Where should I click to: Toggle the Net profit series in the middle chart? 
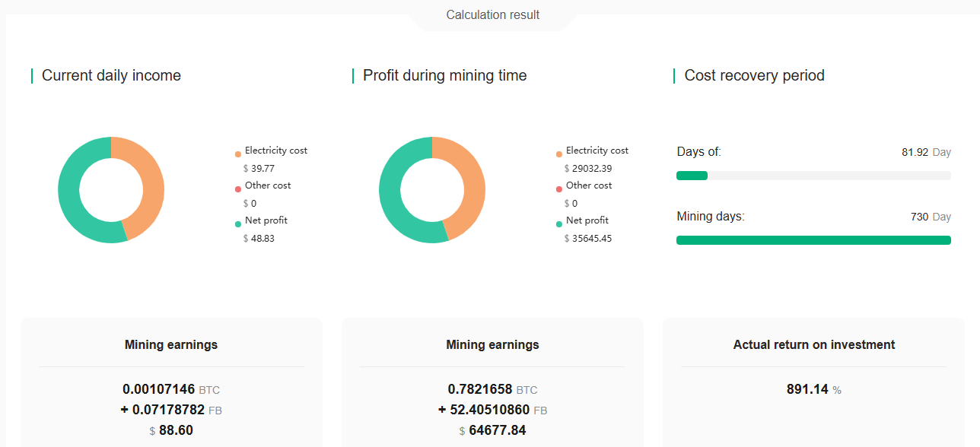[x=586, y=220]
